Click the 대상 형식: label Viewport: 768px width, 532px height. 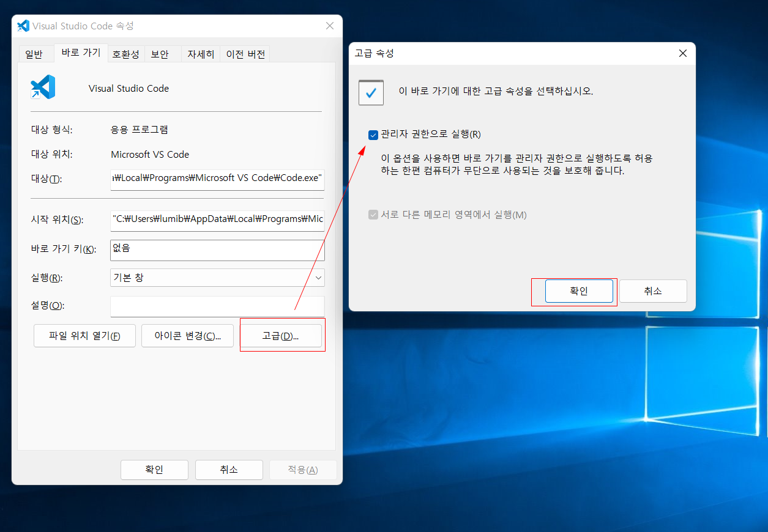pyautogui.click(x=51, y=130)
